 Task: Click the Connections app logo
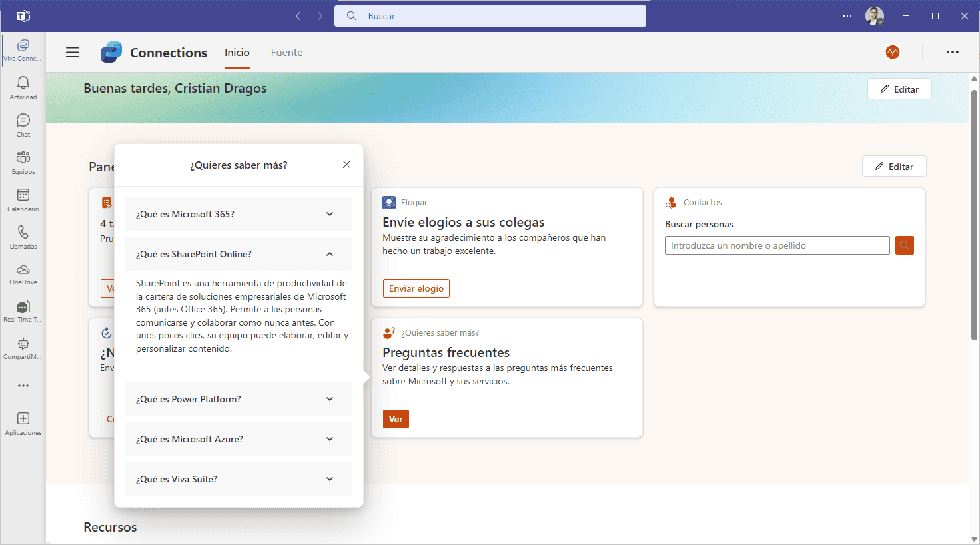pos(111,52)
